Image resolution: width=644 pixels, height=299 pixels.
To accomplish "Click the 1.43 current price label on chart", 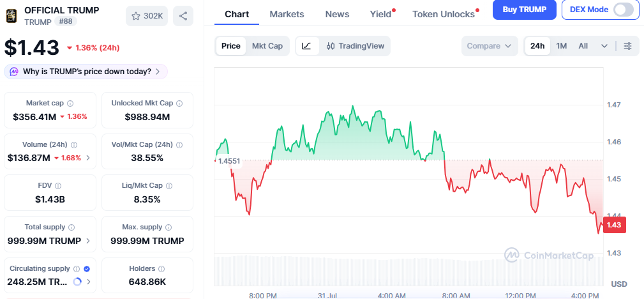I will point(615,225).
